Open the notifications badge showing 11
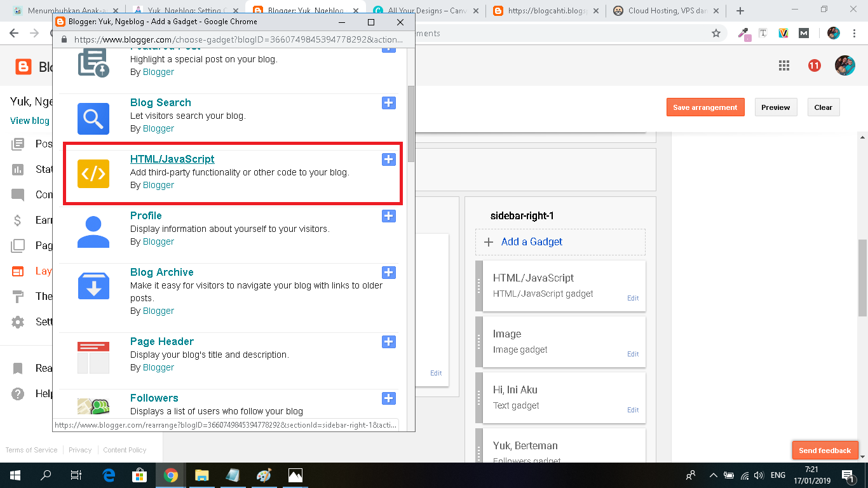Image resolution: width=868 pixels, height=488 pixels. point(815,65)
